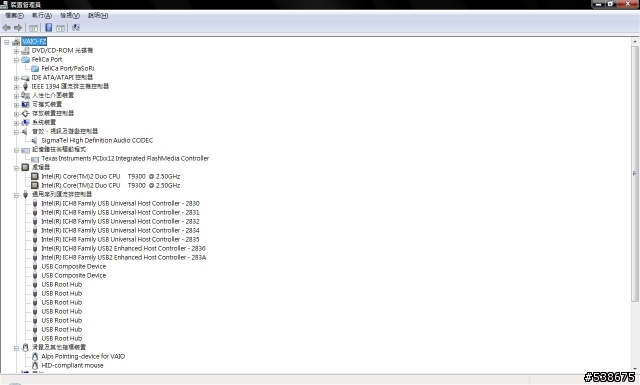
Task: Collapse the 通用序列匯流排控制器 USB category
Action: (16, 195)
